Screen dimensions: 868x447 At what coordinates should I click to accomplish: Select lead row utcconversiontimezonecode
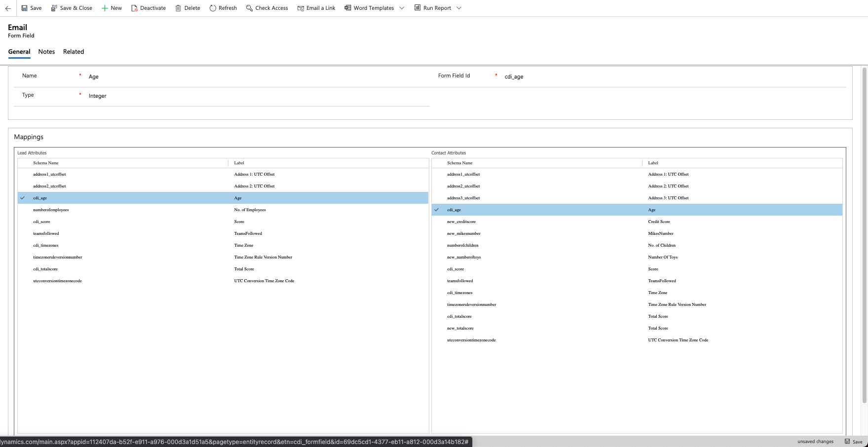[223, 281]
